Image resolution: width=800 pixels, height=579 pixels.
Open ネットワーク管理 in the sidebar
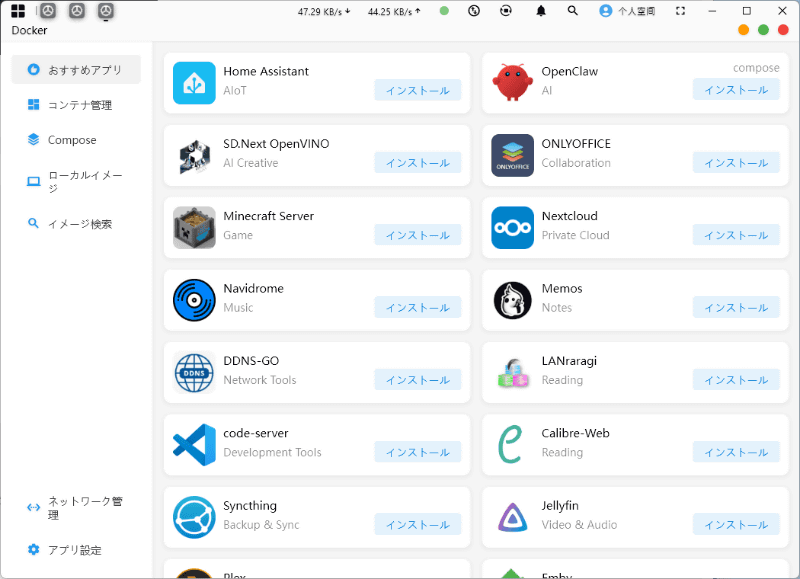click(x=76, y=508)
